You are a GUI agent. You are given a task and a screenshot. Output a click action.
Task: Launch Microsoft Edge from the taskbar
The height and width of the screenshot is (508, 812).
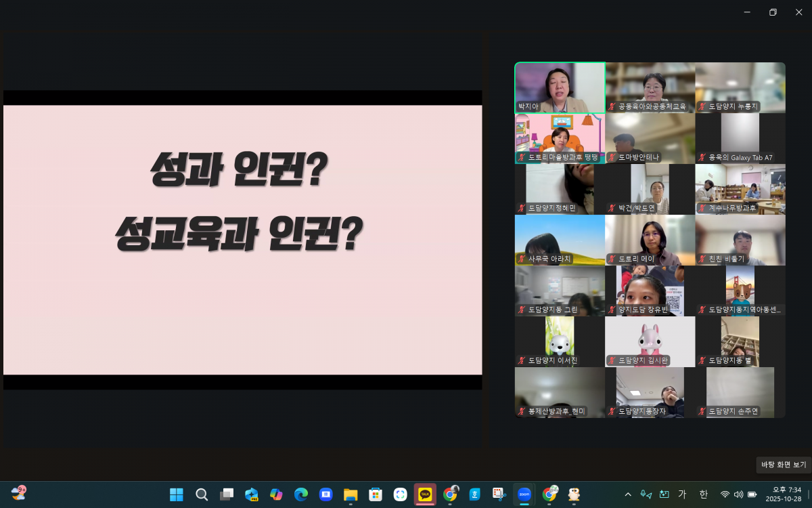pyautogui.click(x=301, y=494)
